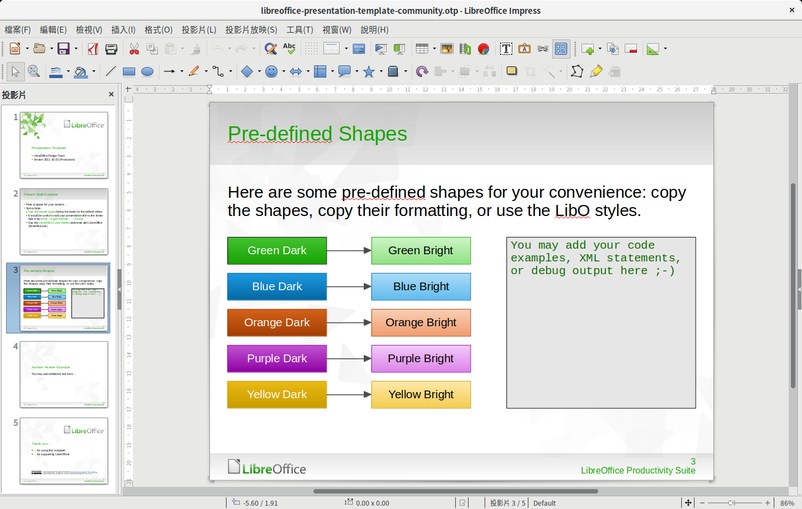Insert a chart using the pie chart icon
802x509 pixels.
tap(483, 48)
